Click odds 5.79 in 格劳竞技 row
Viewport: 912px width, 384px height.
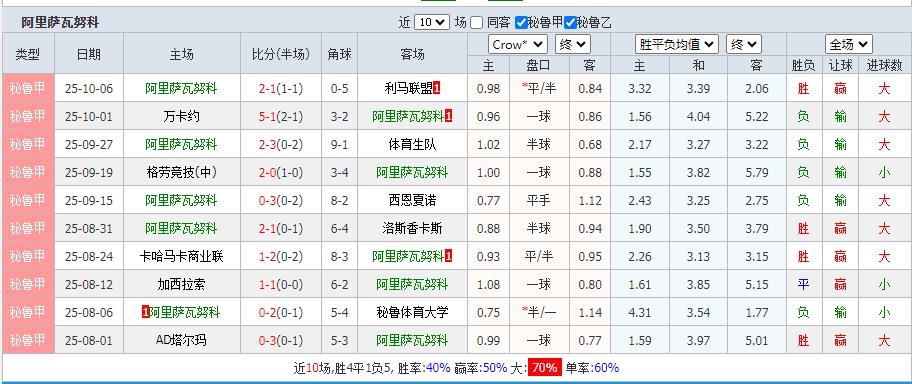(x=756, y=173)
